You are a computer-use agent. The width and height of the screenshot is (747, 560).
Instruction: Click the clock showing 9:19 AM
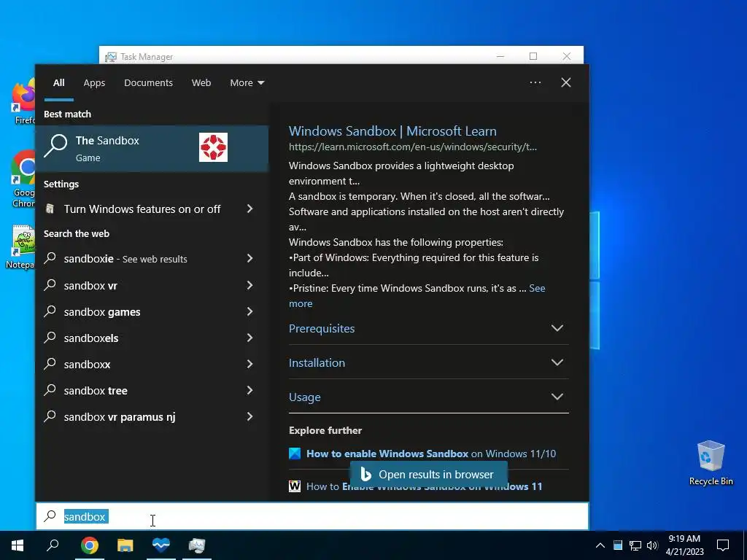(x=684, y=545)
